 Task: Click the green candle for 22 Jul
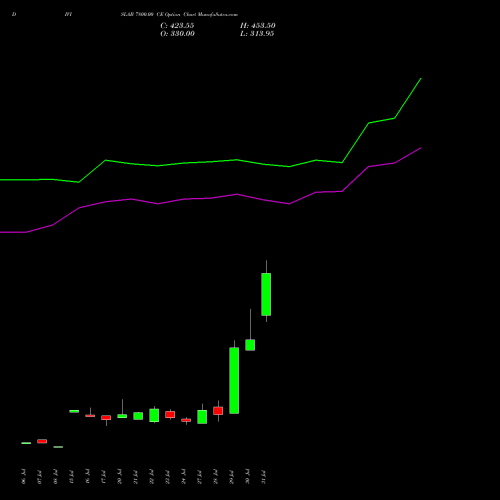pos(154,415)
